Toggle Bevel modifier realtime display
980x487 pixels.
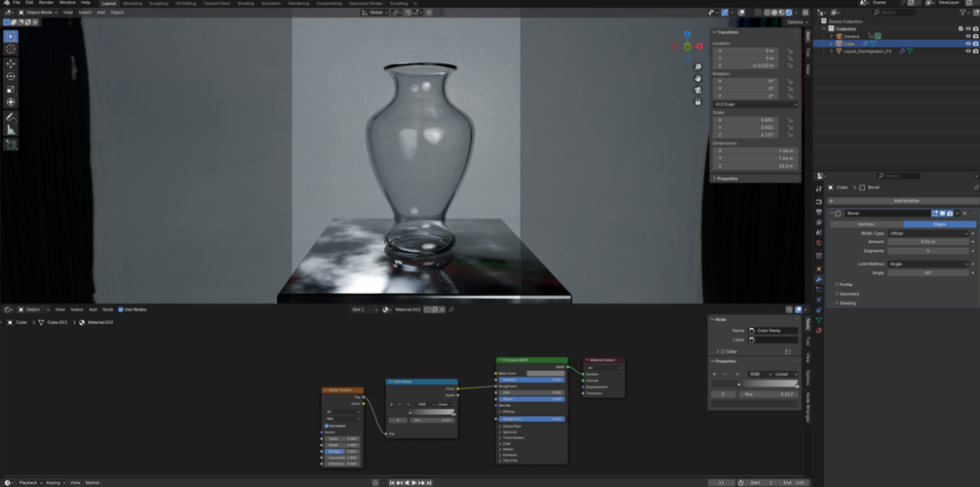tap(943, 213)
